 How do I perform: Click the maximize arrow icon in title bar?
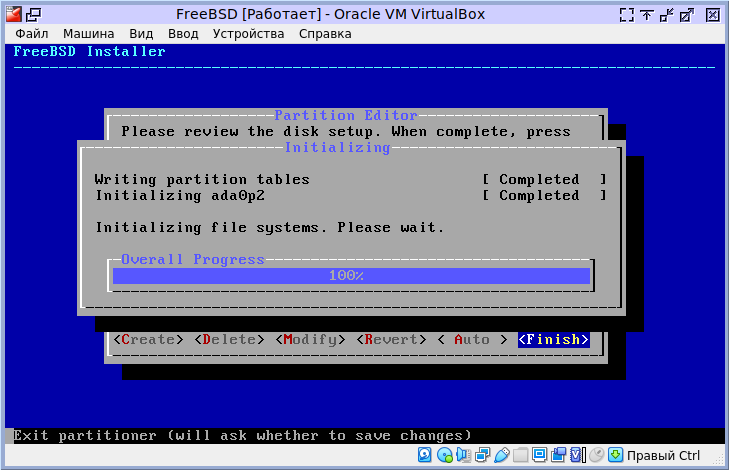point(687,15)
